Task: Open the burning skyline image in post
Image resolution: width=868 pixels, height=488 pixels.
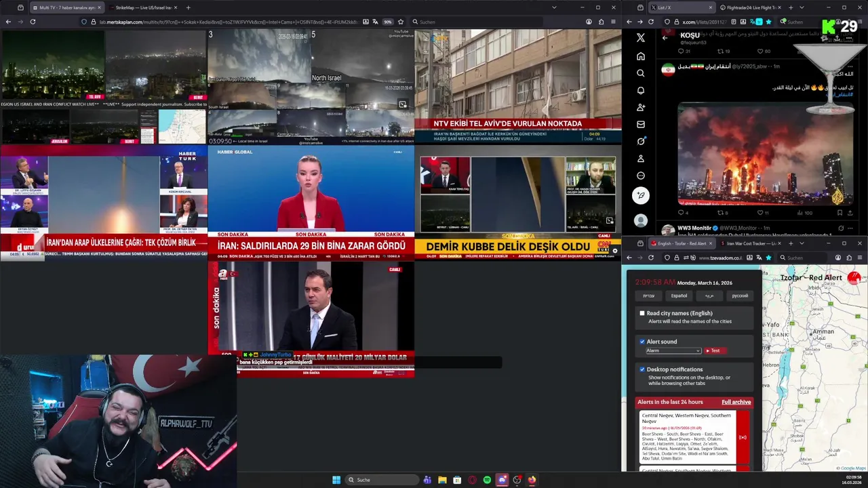Action: 765,154
